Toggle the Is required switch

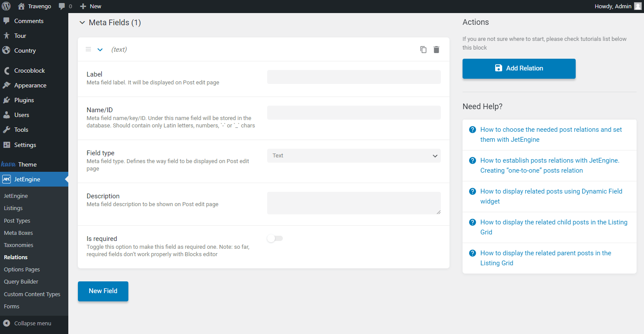click(275, 238)
